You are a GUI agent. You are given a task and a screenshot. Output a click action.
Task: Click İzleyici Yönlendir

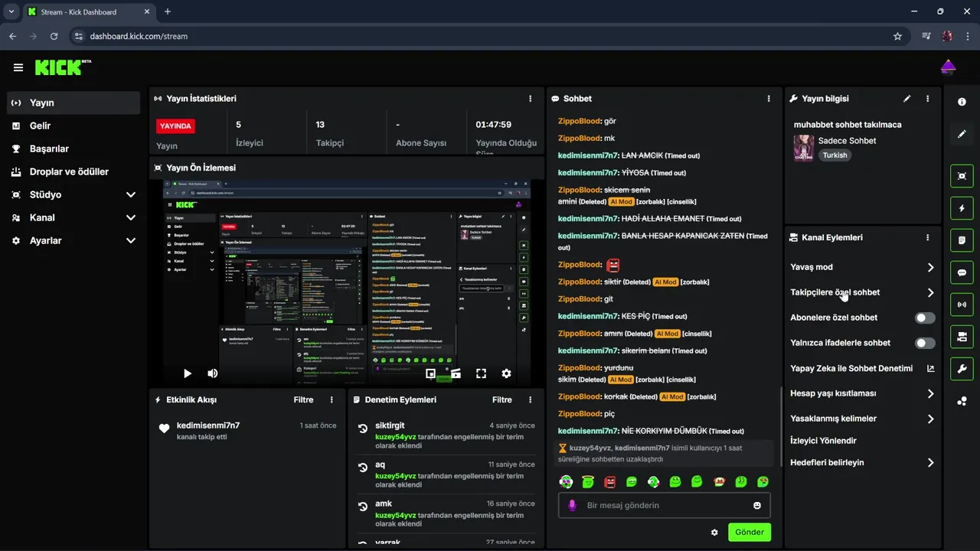pyautogui.click(x=823, y=441)
